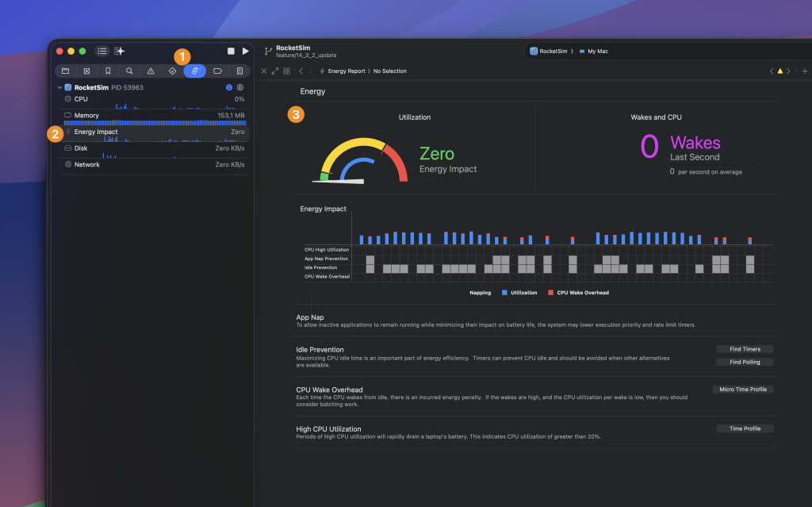Open the Issue navigator warning triangle
The height and width of the screenshot is (507, 812).
tap(151, 71)
